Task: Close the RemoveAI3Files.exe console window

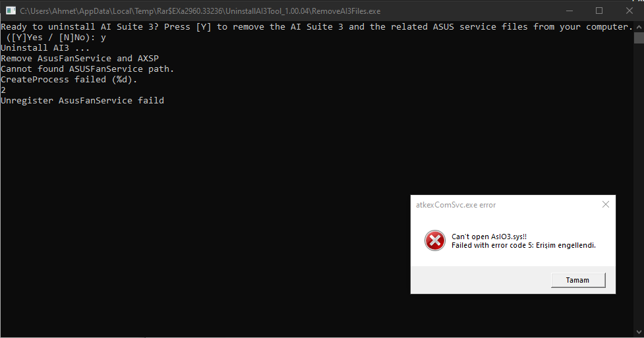Action: pyautogui.click(x=629, y=11)
